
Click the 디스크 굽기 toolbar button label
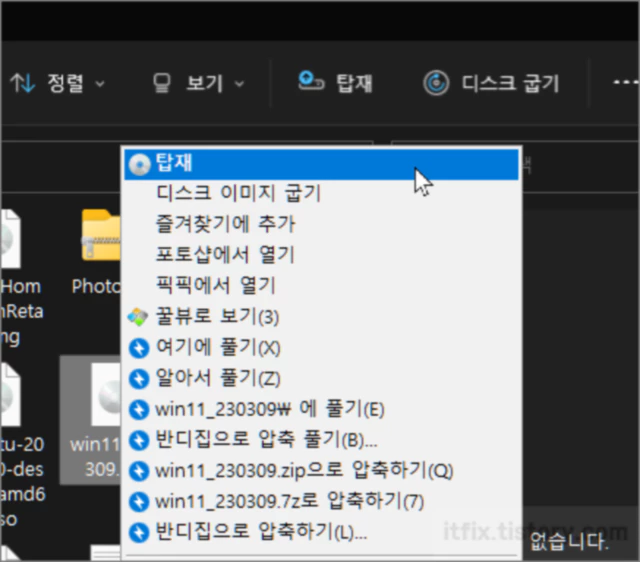click(510, 83)
